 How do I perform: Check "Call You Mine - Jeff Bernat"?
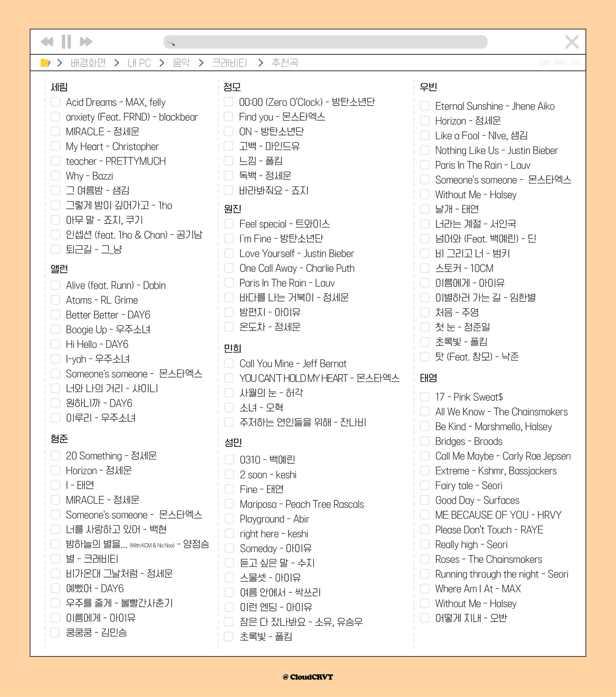click(x=228, y=364)
